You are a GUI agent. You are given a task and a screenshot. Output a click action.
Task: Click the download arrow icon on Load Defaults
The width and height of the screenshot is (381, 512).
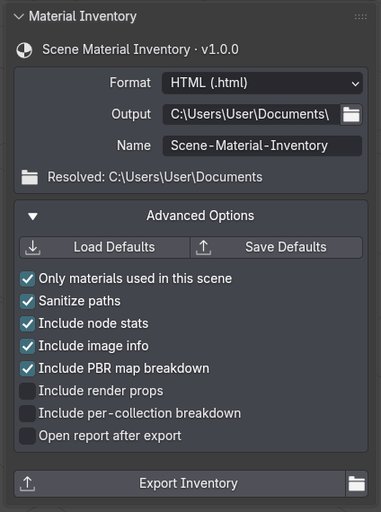[33, 248]
